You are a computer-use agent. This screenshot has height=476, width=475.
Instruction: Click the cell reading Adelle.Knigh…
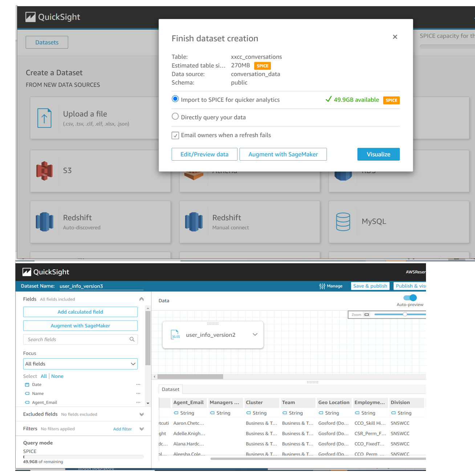coord(189,433)
